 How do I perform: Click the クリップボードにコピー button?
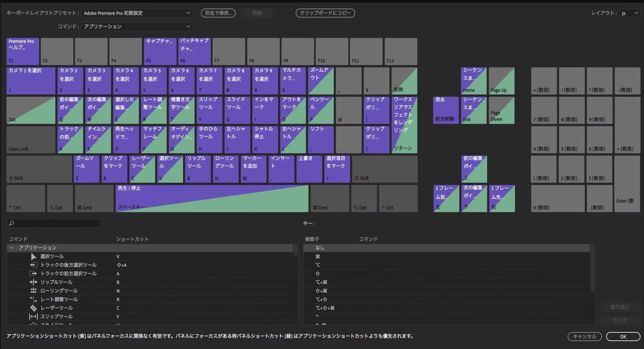325,13
